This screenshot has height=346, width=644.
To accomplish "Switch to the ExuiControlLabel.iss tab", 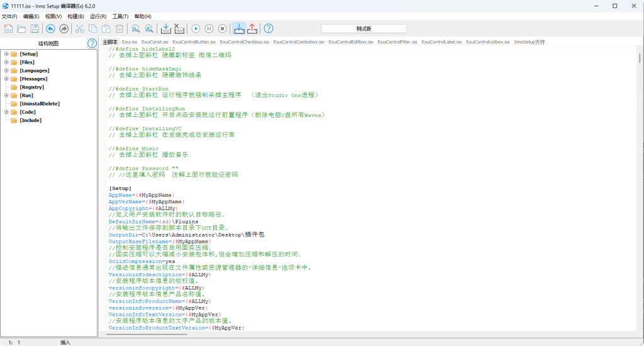I will (441, 42).
